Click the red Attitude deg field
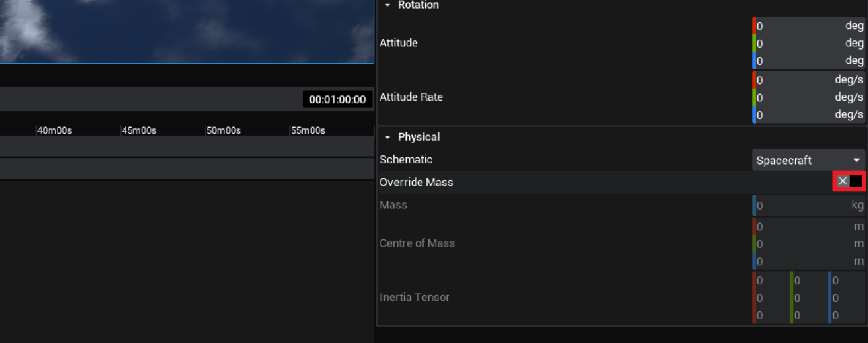 point(807,26)
